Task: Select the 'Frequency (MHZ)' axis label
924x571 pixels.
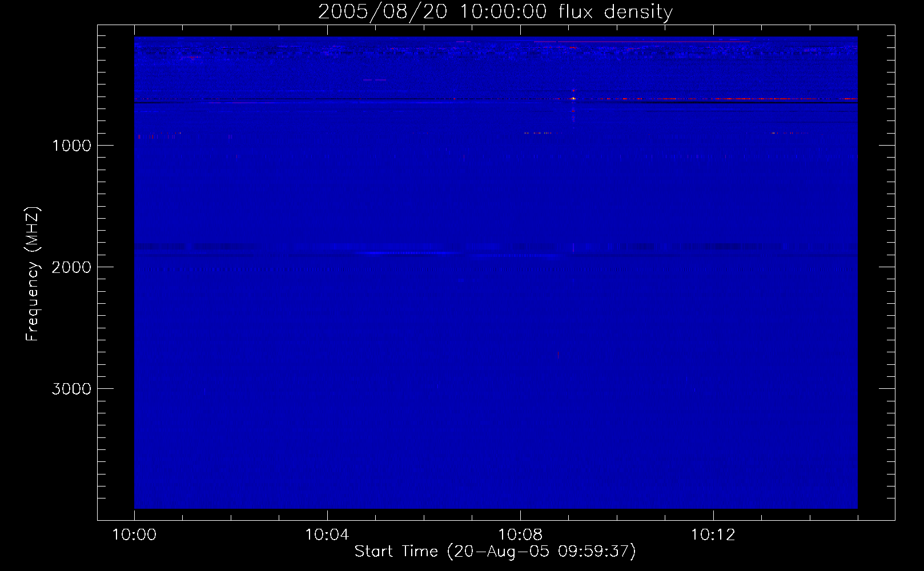Action: (x=33, y=274)
